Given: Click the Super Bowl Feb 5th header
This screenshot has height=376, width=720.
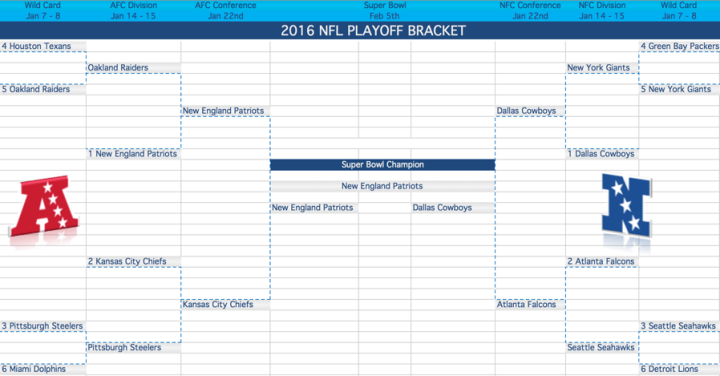Looking at the screenshot, I should click(385, 11).
